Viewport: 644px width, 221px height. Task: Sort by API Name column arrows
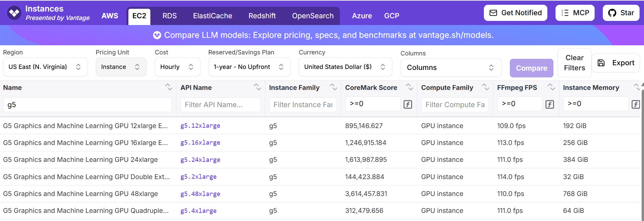(x=257, y=87)
